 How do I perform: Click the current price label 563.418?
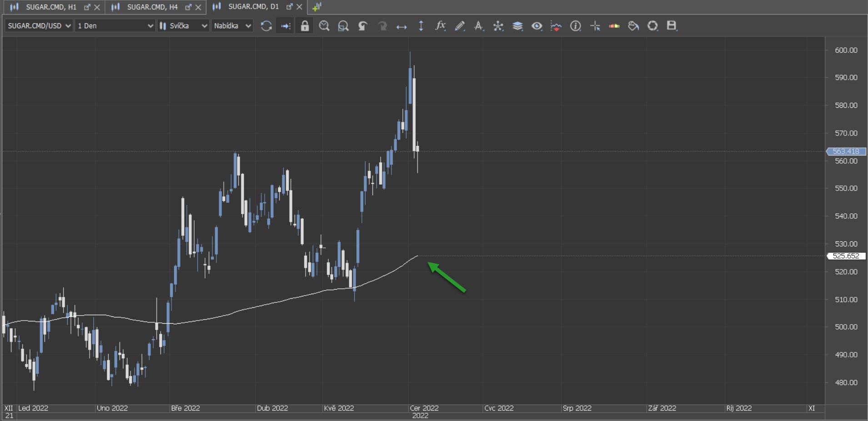tap(846, 151)
